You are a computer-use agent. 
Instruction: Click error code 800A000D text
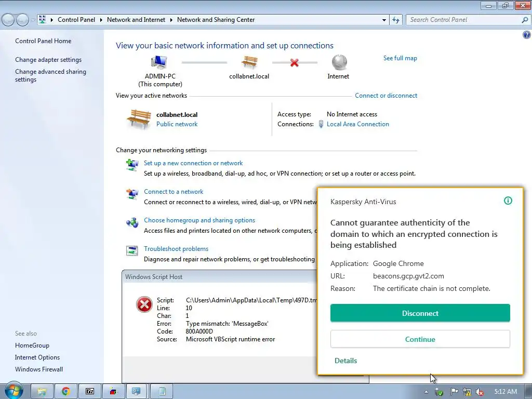click(199, 331)
